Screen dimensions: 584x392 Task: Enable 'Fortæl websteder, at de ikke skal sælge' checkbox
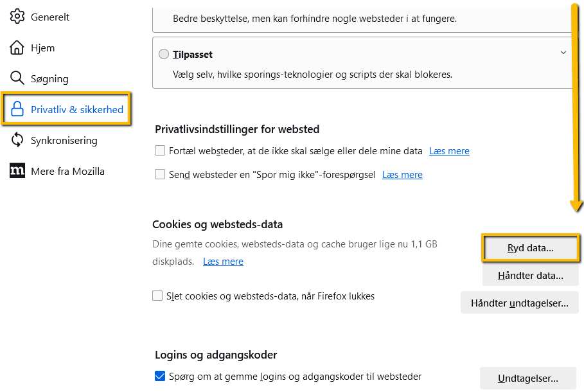tap(159, 150)
